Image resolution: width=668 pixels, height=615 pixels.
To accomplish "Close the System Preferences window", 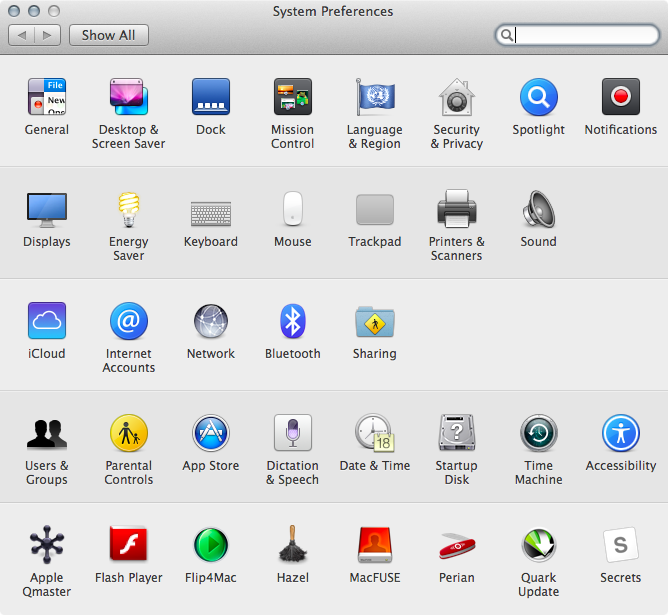I will [x=14, y=11].
